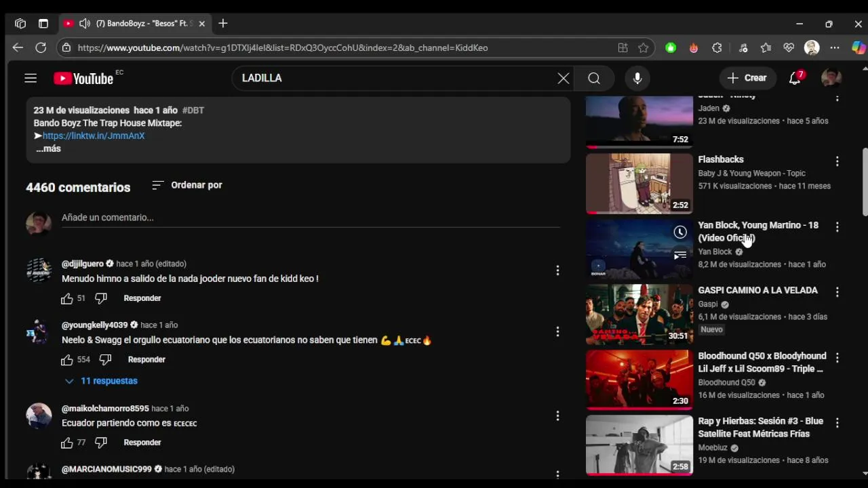Open a new browser tab
This screenshot has height=488, width=868.
tap(223, 24)
